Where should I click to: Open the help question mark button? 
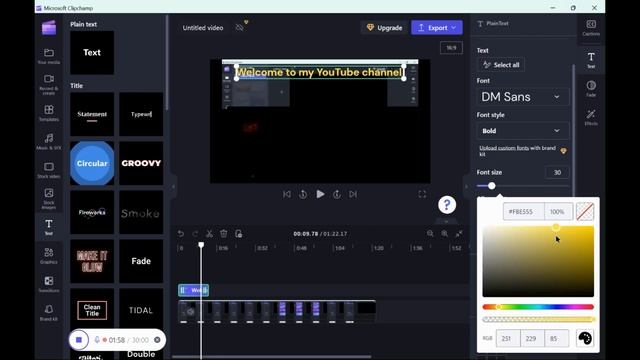click(447, 205)
